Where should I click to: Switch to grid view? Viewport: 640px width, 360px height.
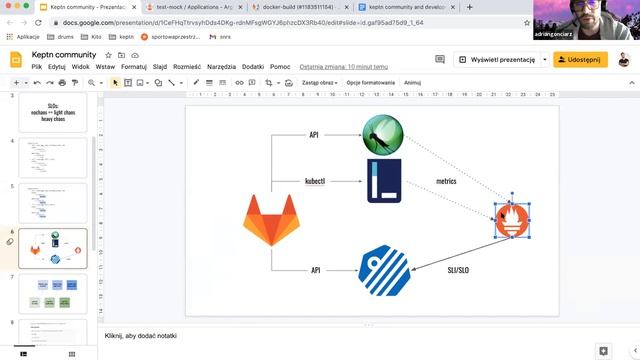click(72, 354)
